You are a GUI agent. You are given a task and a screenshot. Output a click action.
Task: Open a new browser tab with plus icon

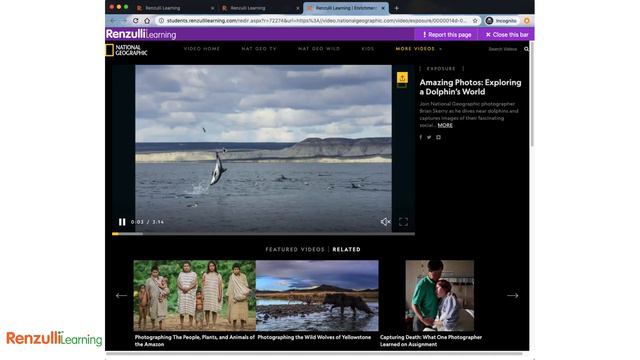click(x=396, y=8)
